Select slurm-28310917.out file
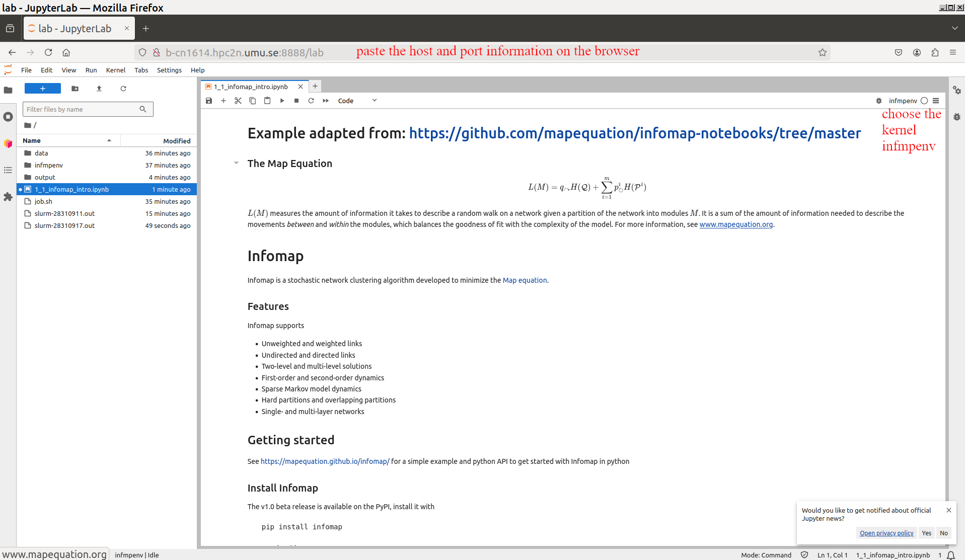This screenshot has height=560, width=965. 107,225
